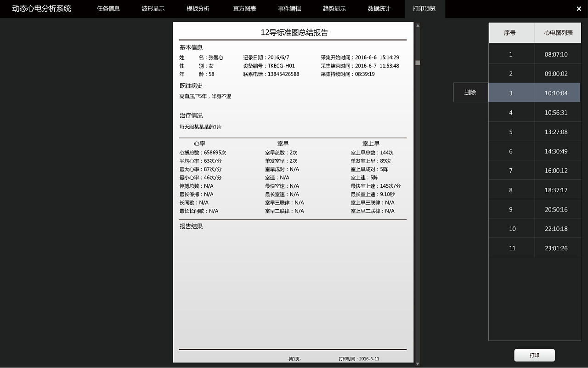View the 数据统计 tab

click(379, 9)
